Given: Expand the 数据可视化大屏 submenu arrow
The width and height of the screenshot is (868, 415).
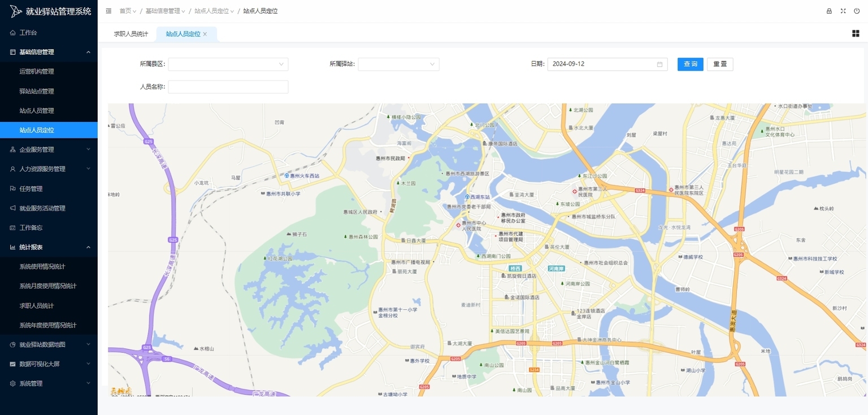Looking at the screenshot, I should (x=88, y=364).
